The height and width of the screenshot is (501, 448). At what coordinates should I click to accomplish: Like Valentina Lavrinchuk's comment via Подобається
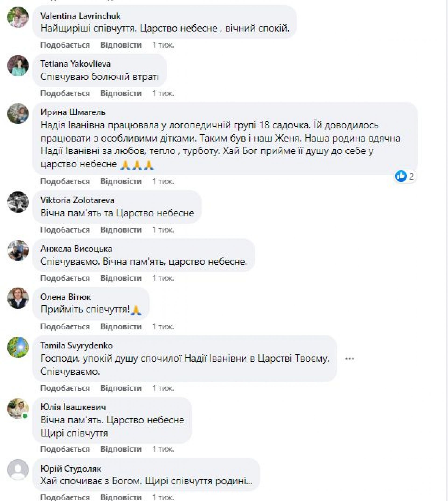tap(65, 45)
